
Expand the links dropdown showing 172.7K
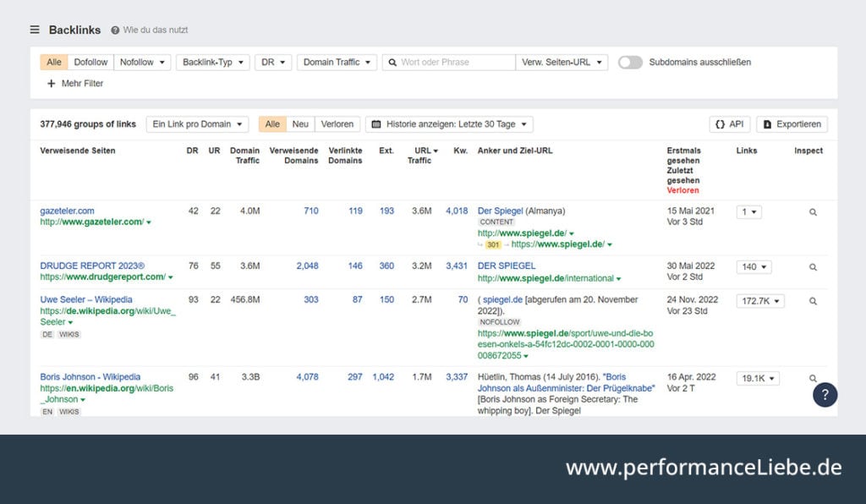pos(760,301)
